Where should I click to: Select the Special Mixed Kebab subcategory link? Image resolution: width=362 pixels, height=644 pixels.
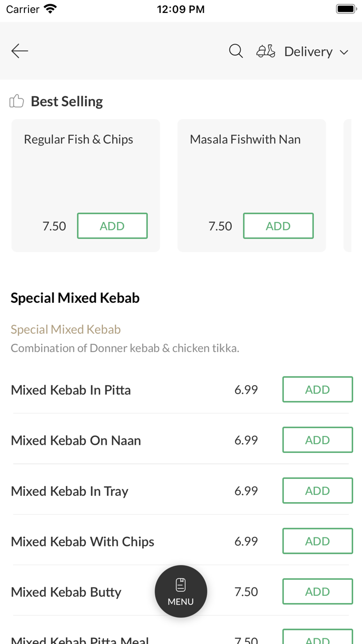pyautogui.click(x=66, y=329)
